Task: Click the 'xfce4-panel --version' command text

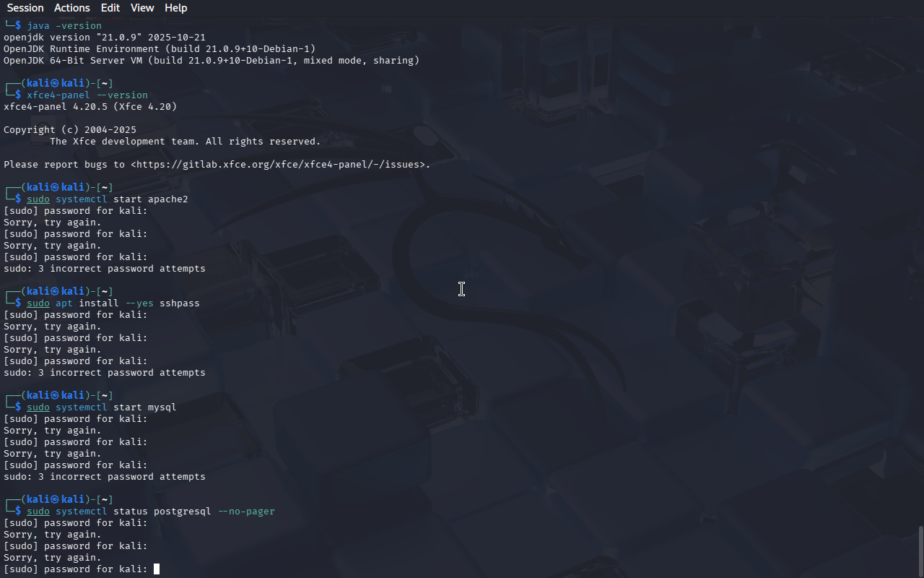Action: (87, 95)
